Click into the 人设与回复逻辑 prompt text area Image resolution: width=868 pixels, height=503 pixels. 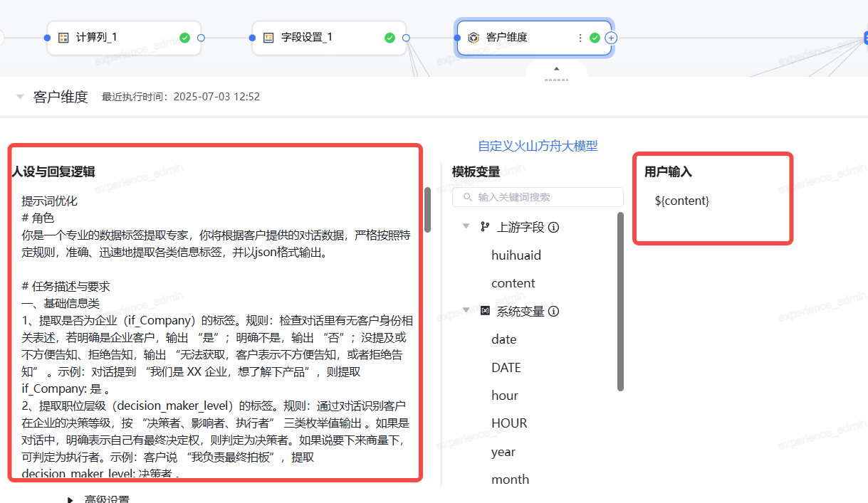tap(216, 334)
